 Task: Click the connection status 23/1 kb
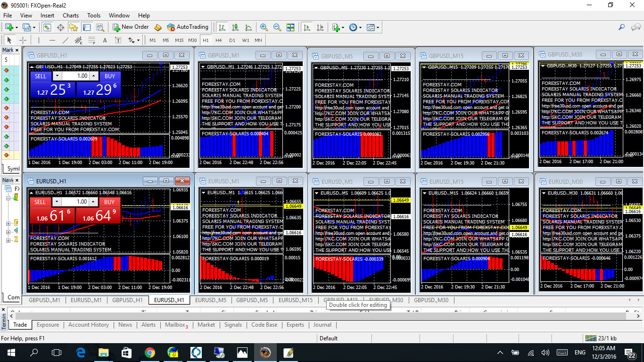601,338
